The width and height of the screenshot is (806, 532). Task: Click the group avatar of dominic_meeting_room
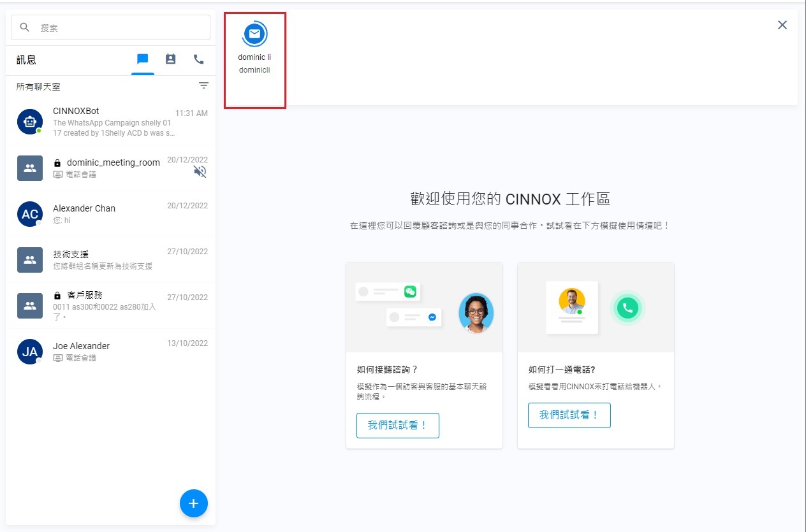pos(29,168)
